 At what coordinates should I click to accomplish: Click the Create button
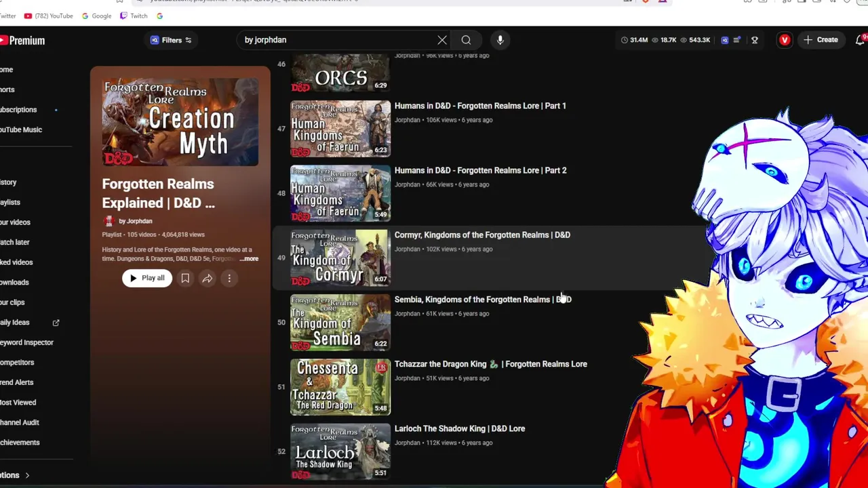point(821,40)
